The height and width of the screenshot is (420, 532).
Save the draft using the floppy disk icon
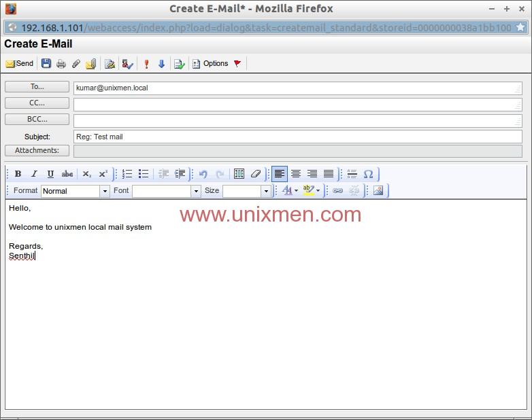tap(46, 63)
